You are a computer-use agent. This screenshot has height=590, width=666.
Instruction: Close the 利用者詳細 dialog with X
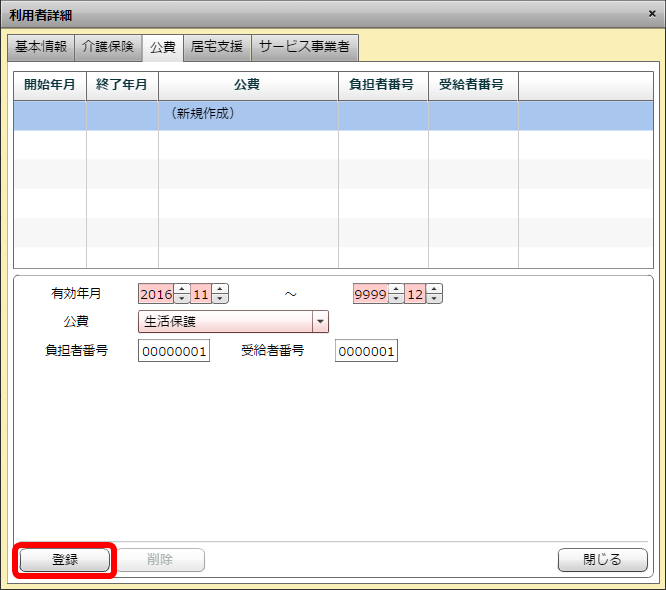tap(652, 14)
